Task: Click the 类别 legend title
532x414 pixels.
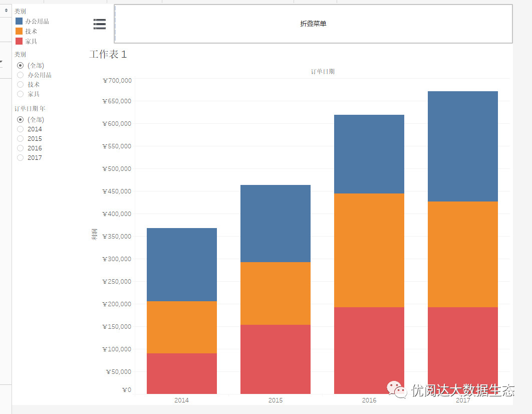Action: (x=20, y=11)
